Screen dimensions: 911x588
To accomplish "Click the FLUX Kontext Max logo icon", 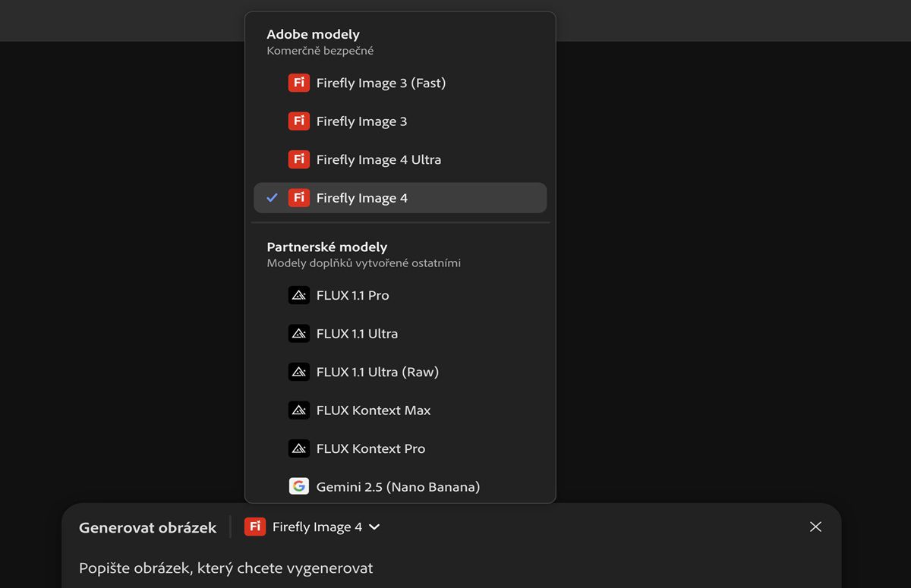I will click(299, 410).
